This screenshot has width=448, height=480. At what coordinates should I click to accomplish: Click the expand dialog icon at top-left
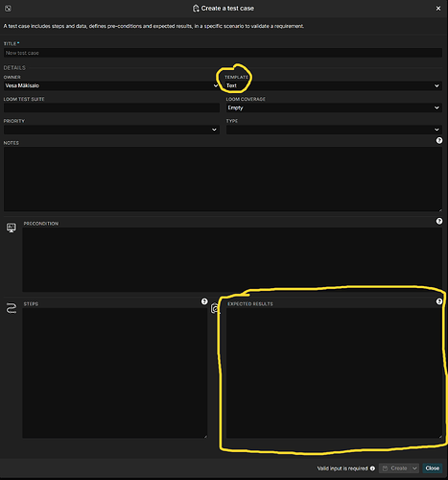pos(8,9)
